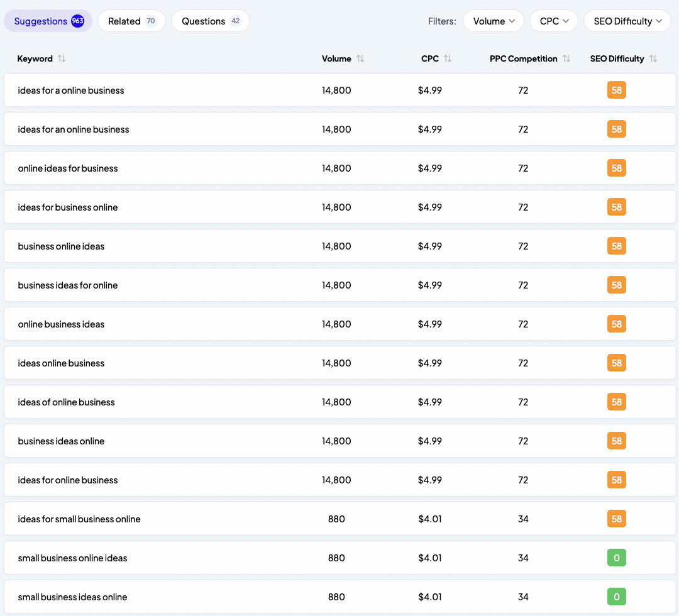Select keyword "small business online ideas"
Image resolution: width=679 pixels, height=616 pixels.
[x=73, y=558]
